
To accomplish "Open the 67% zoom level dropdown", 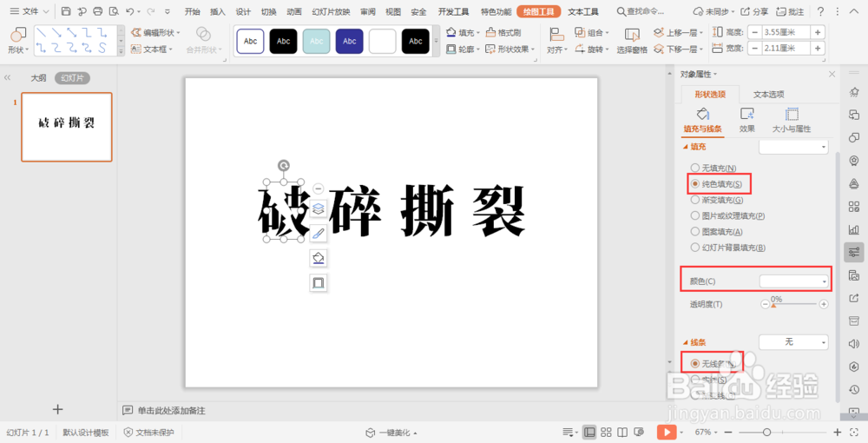I will (707, 432).
